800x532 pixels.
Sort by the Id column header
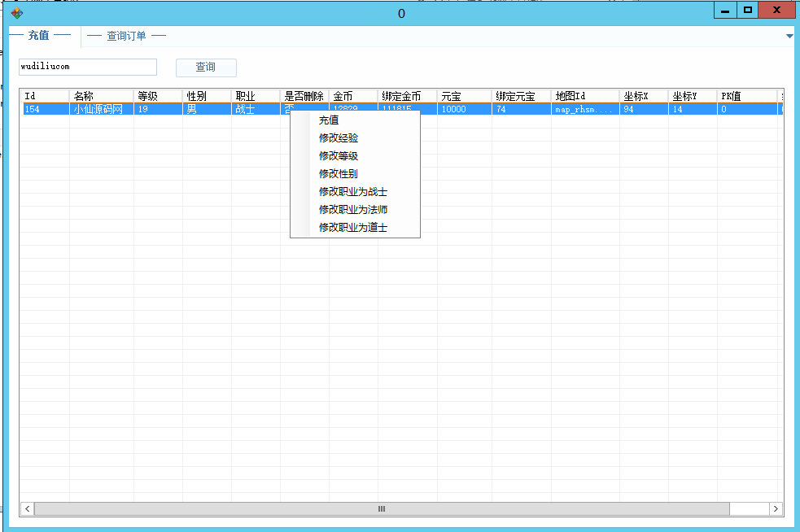point(45,96)
